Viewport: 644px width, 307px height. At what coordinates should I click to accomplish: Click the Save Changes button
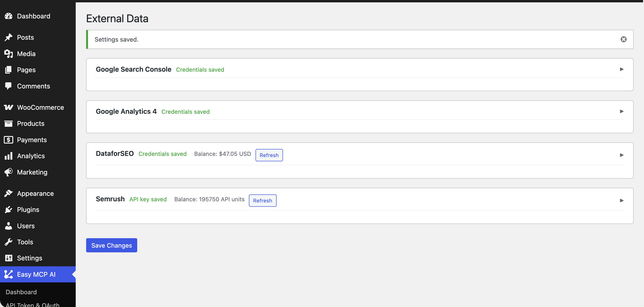pos(111,245)
